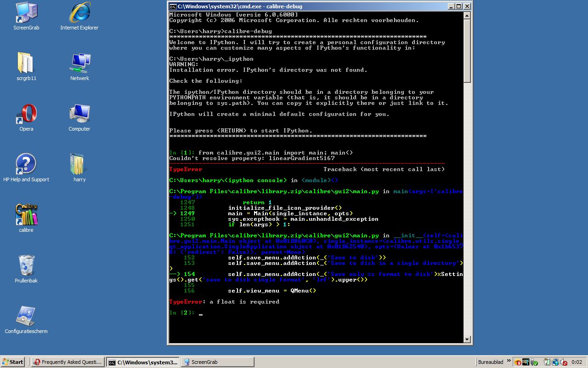Click the Start button
The image size is (588, 368).
13,362
